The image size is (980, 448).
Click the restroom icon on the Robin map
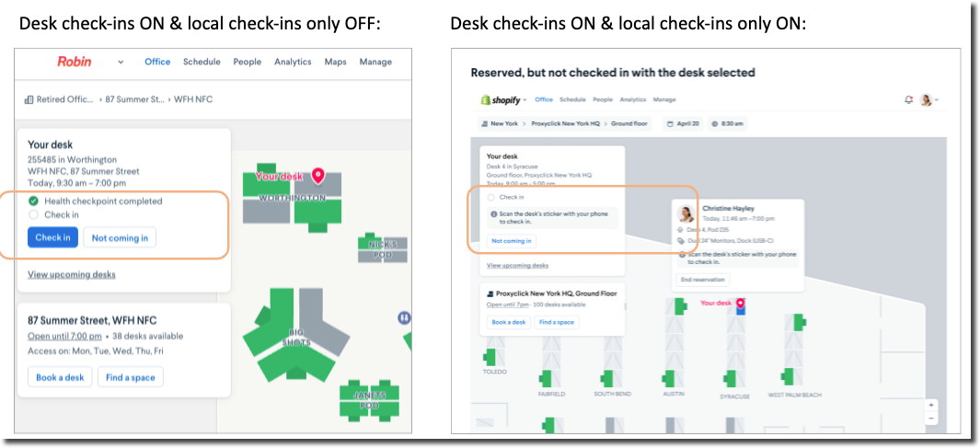point(404,318)
